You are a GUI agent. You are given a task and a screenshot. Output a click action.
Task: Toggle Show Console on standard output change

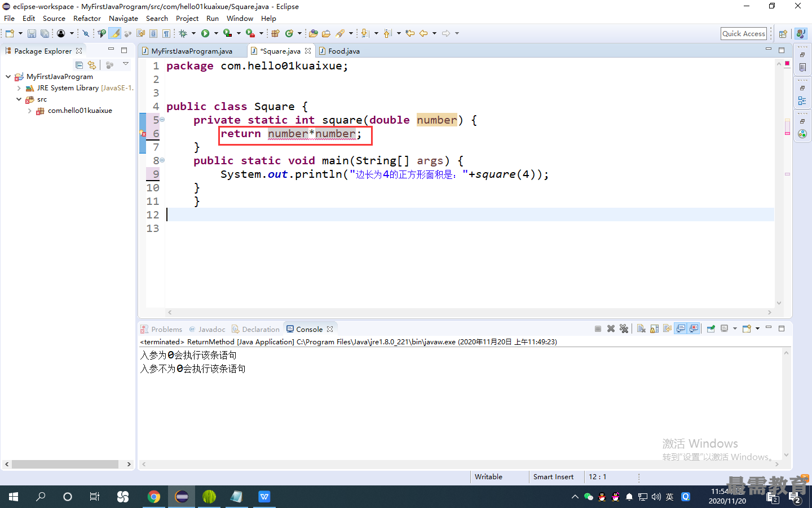coord(681,329)
